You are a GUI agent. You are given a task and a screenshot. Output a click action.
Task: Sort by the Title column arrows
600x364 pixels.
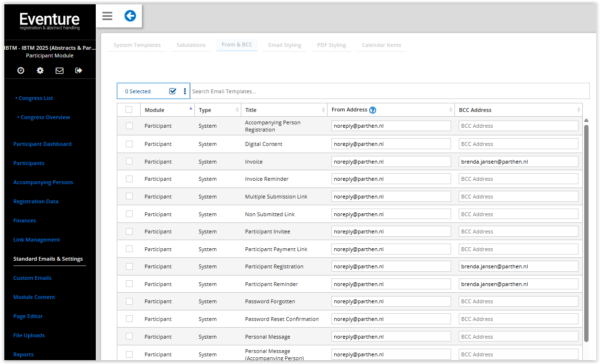point(324,110)
